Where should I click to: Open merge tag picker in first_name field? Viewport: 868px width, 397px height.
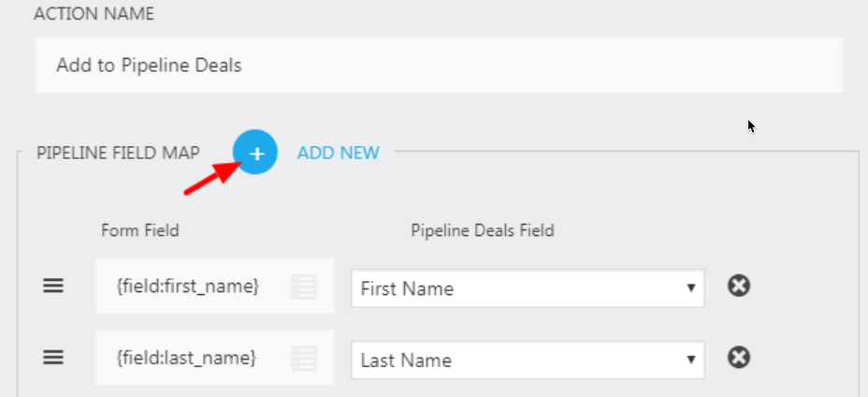(304, 287)
